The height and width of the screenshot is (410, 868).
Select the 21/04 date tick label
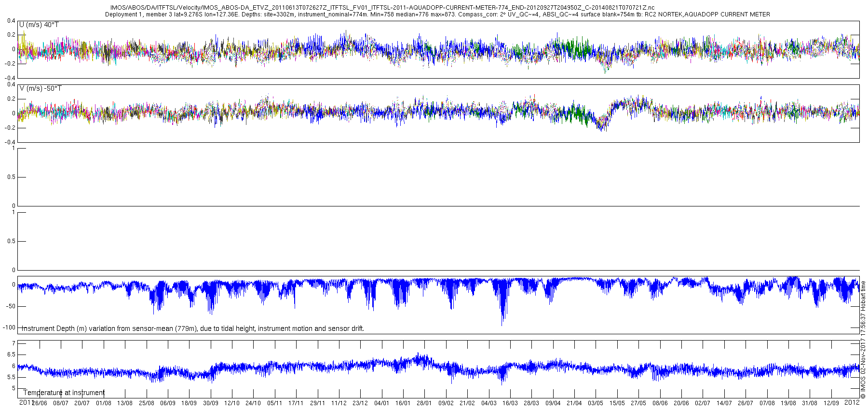tap(574, 403)
